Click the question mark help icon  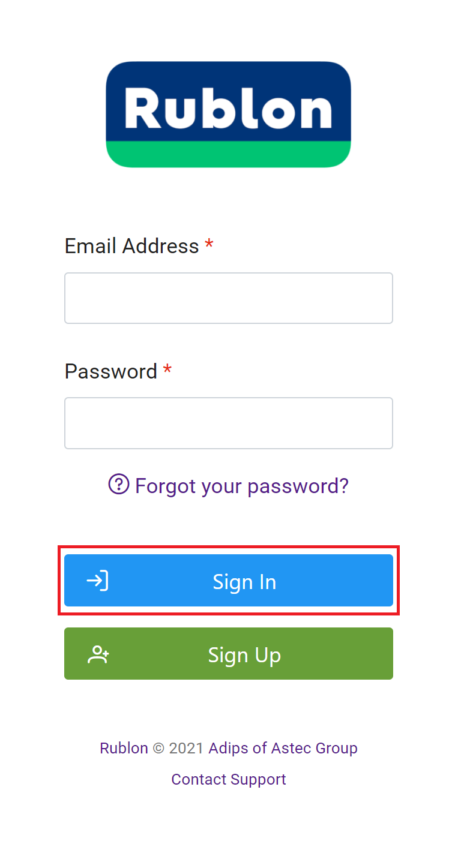click(119, 483)
